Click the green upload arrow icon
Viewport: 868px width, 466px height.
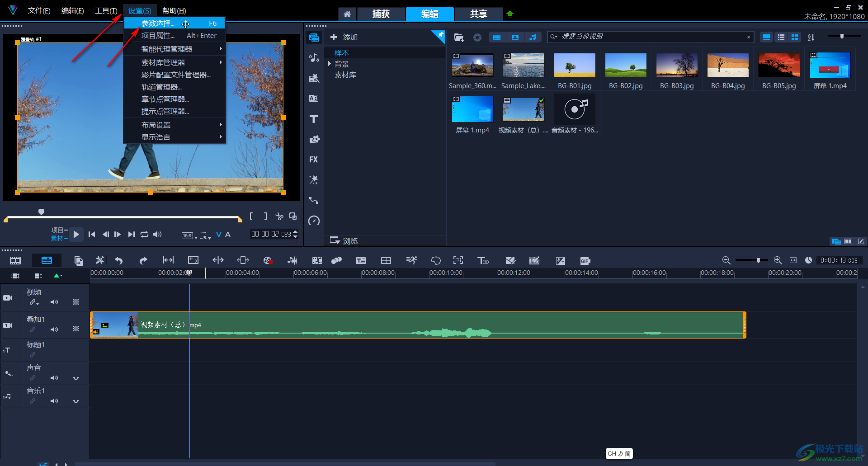point(510,14)
